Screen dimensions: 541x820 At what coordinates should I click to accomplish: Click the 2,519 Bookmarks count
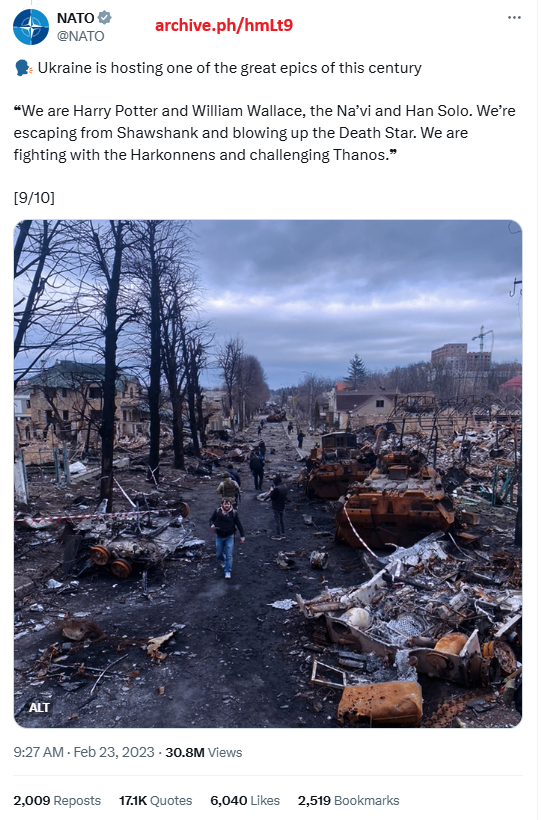click(x=348, y=801)
